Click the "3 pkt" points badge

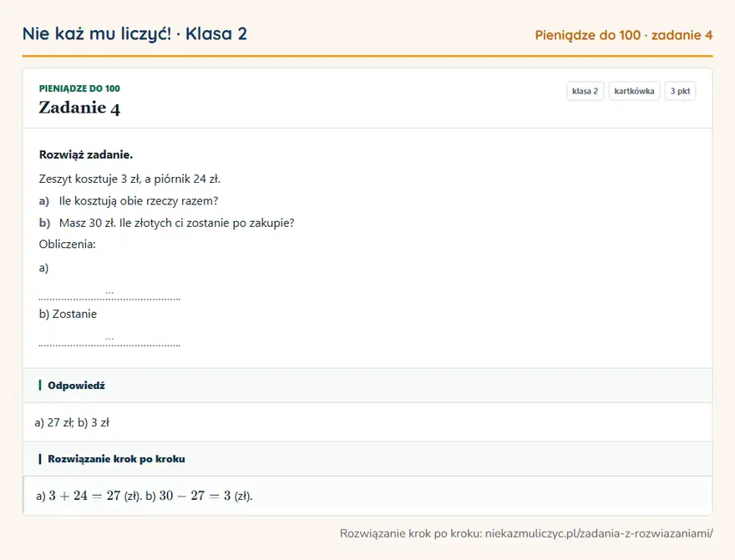(680, 91)
